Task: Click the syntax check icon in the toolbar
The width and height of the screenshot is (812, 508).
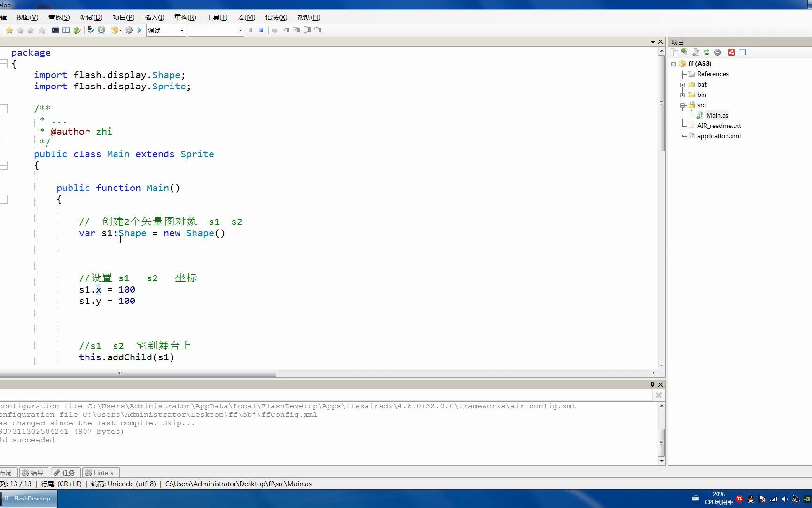Action: (x=91, y=30)
